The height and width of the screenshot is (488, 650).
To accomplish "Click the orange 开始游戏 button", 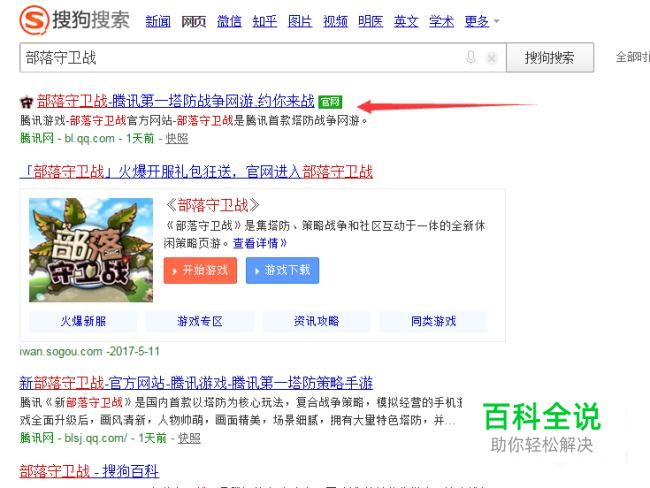I will click(200, 270).
